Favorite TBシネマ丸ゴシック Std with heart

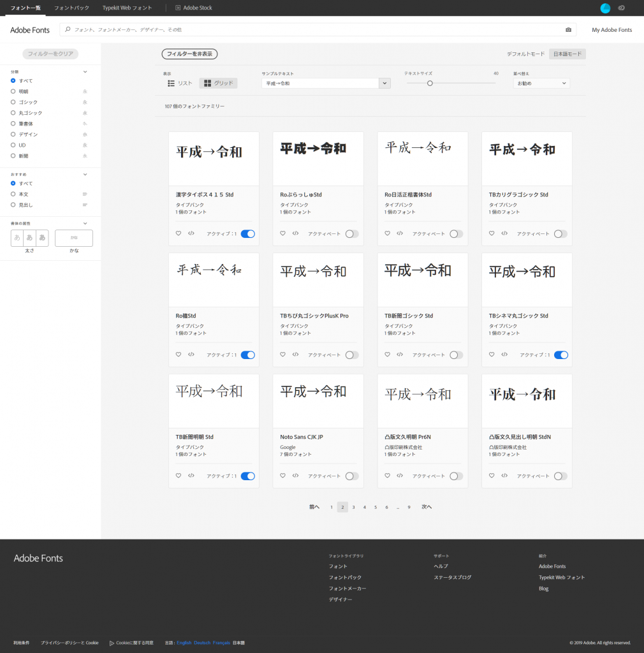pyautogui.click(x=492, y=355)
